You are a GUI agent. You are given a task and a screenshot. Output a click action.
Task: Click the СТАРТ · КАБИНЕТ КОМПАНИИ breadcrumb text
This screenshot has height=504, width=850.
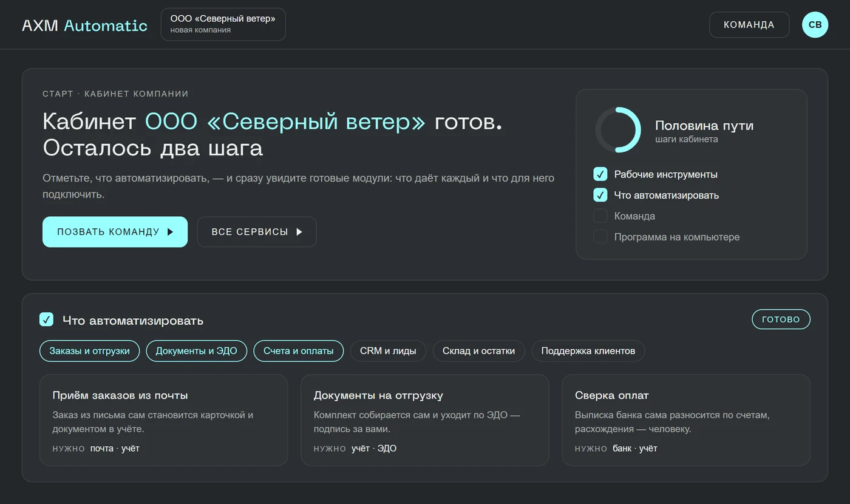coord(115,94)
